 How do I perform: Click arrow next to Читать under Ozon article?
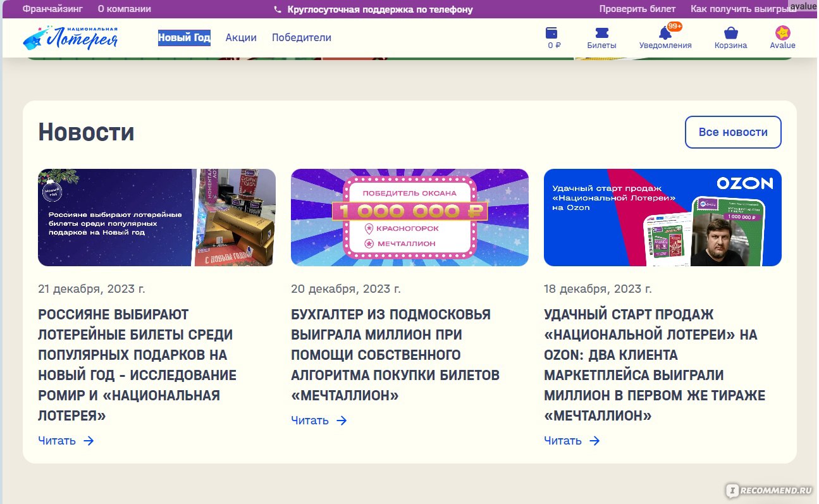coord(594,441)
